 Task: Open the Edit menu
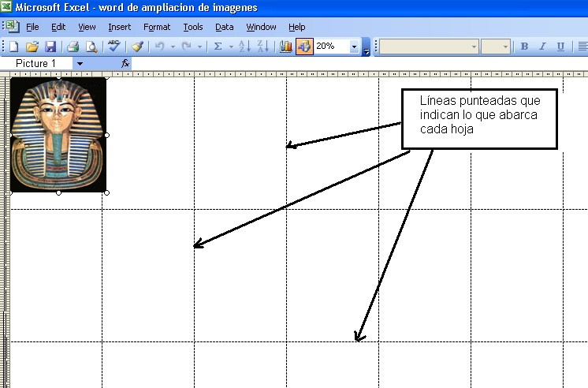[x=58, y=27]
